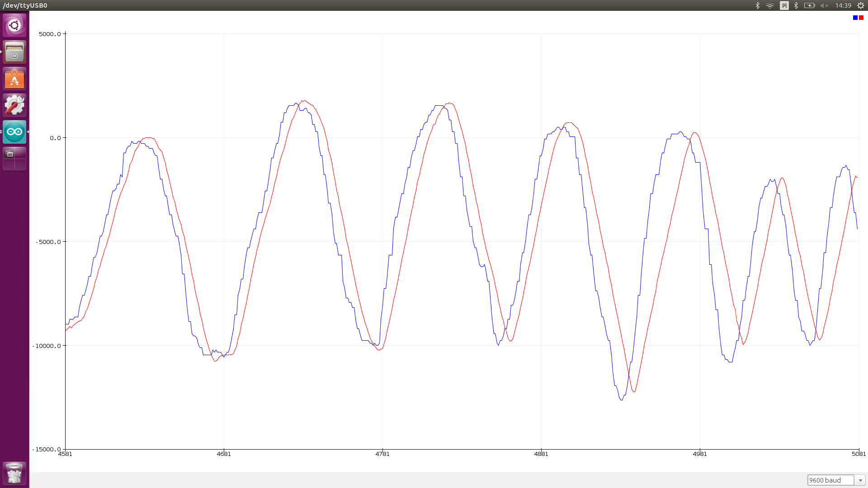Click the red legend swatch
Screen dimensions: 868x488
pos(861,18)
